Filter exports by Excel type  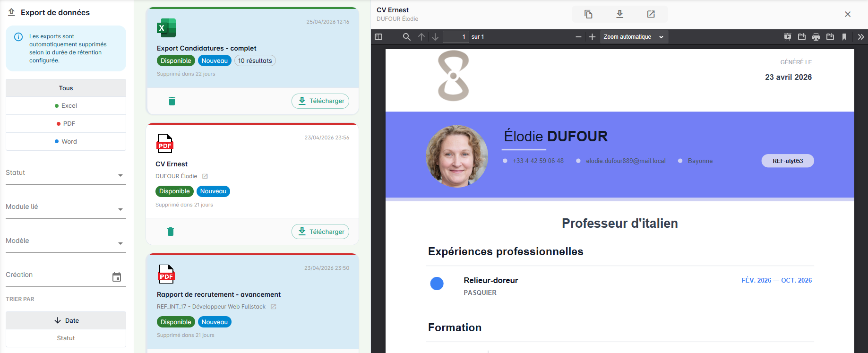[66, 106]
